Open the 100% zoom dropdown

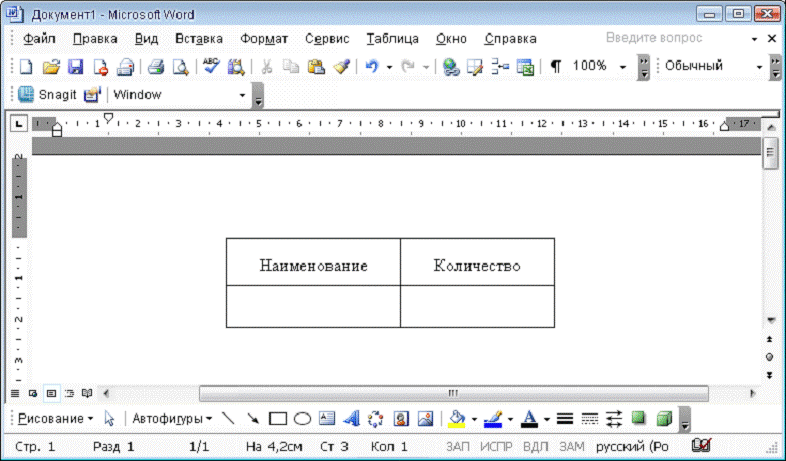click(x=623, y=66)
